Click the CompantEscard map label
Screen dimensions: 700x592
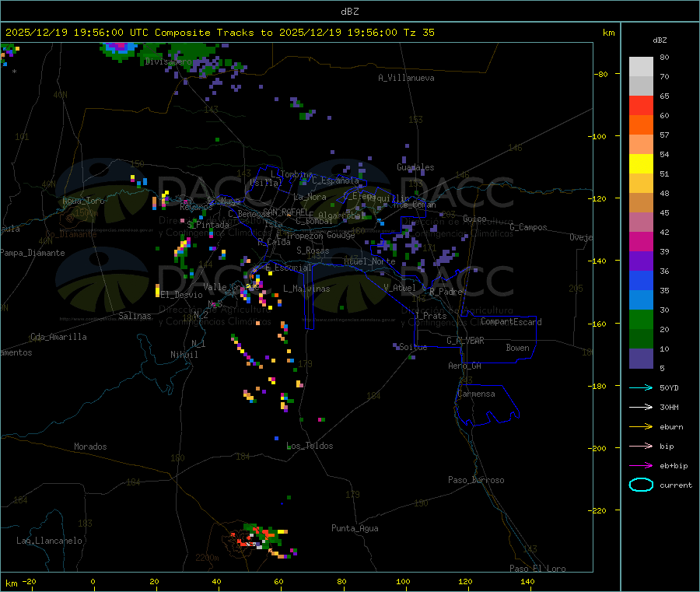click(511, 322)
